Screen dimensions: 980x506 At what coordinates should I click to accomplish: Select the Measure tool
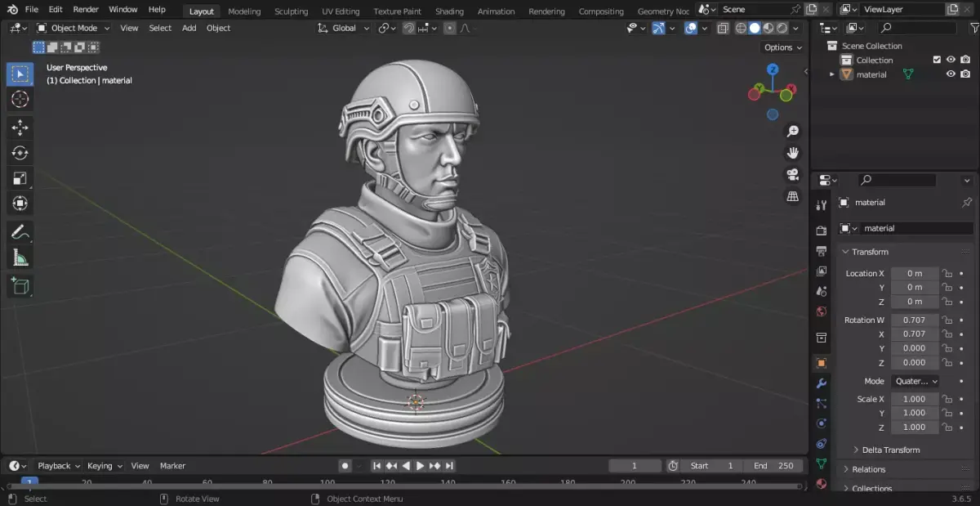[20, 258]
